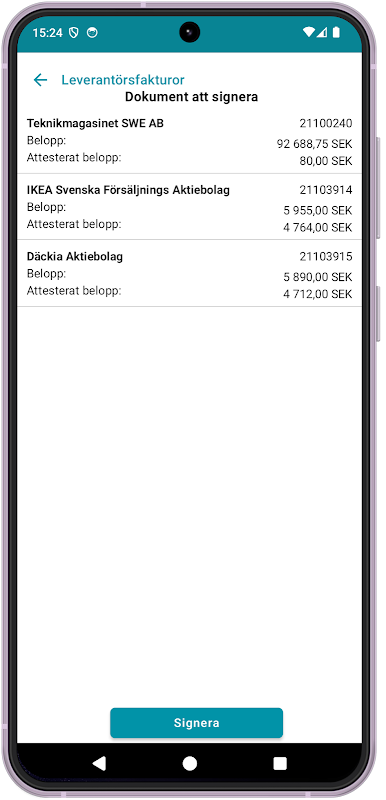Open Teknikmagasinet SWE AB invoice row
The height and width of the screenshot is (800, 386).
point(189,141)
